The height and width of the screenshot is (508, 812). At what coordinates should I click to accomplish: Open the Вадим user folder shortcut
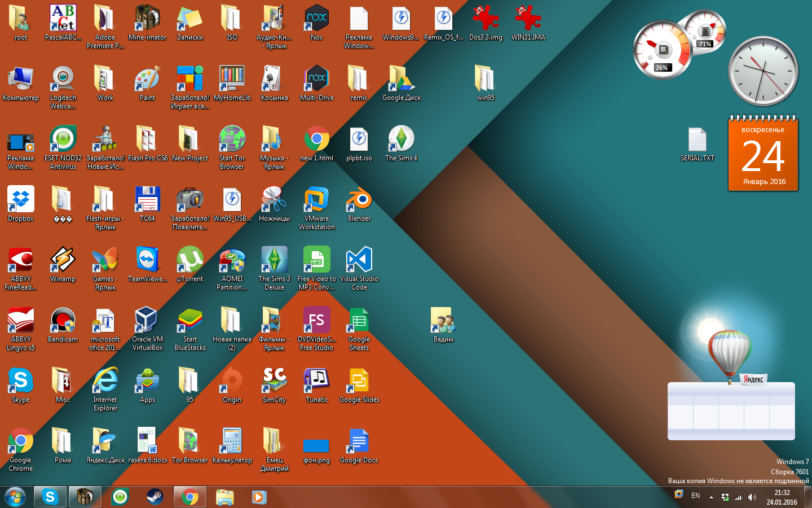pos(443,325)
